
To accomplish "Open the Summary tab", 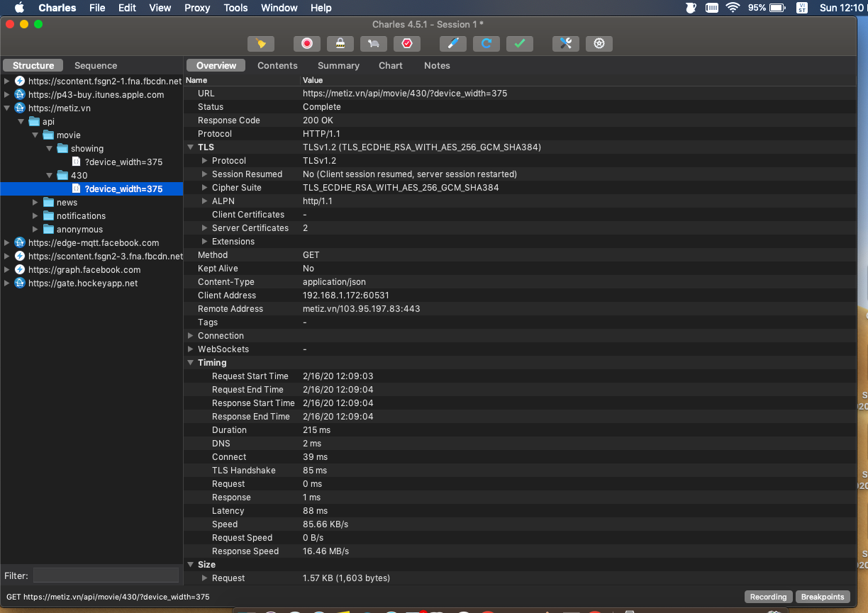I will (338, 65).
